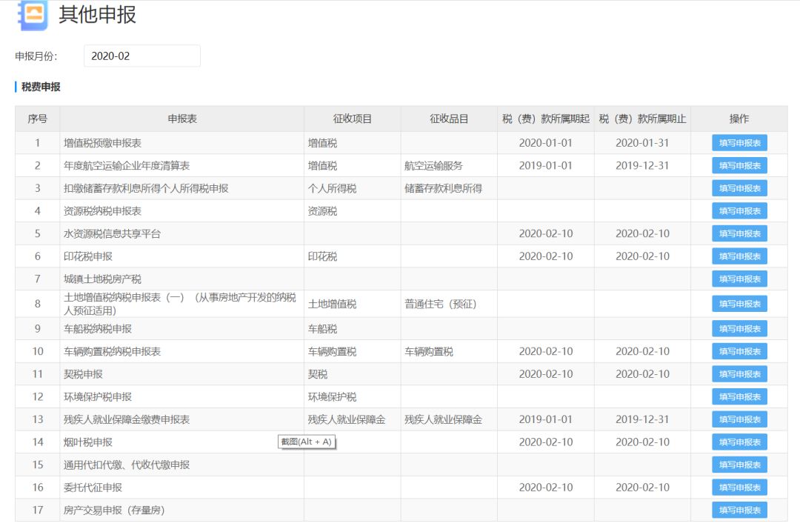Select the 城镇土地税房产税 row name
This screenshot has width=800, height=532.
(102, 279)
